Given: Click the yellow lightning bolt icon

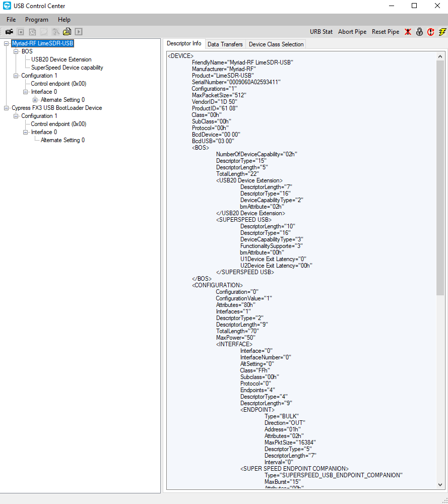Looking at the screenshot, I should 442,32.
